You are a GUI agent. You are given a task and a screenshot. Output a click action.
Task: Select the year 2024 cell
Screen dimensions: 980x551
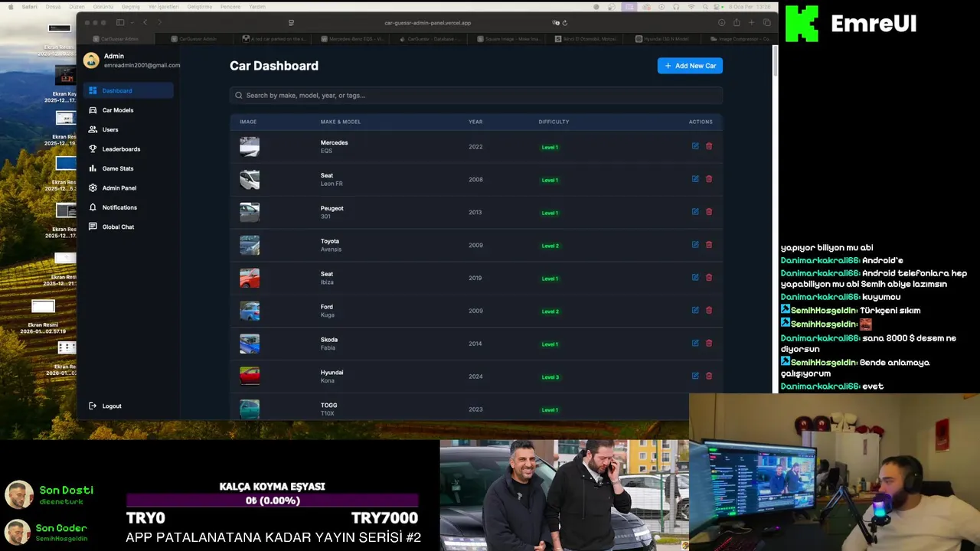coord(475,377)
